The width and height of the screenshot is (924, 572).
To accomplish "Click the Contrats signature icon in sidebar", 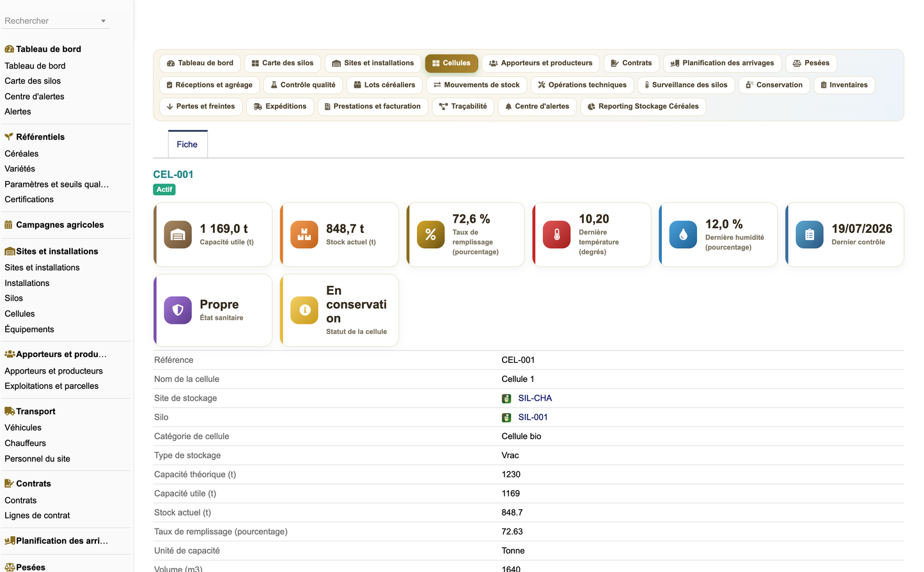I will tap(9, 484).
